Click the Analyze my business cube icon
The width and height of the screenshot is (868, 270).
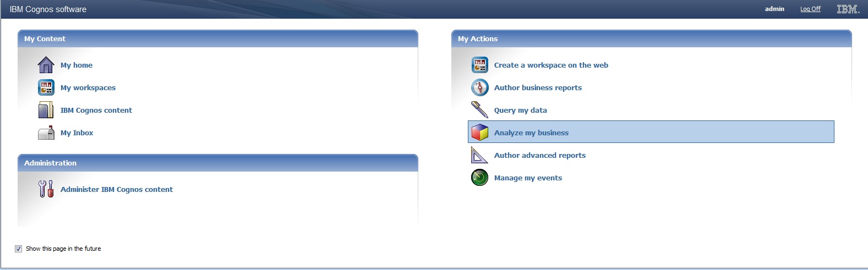[x=479, y=133]
